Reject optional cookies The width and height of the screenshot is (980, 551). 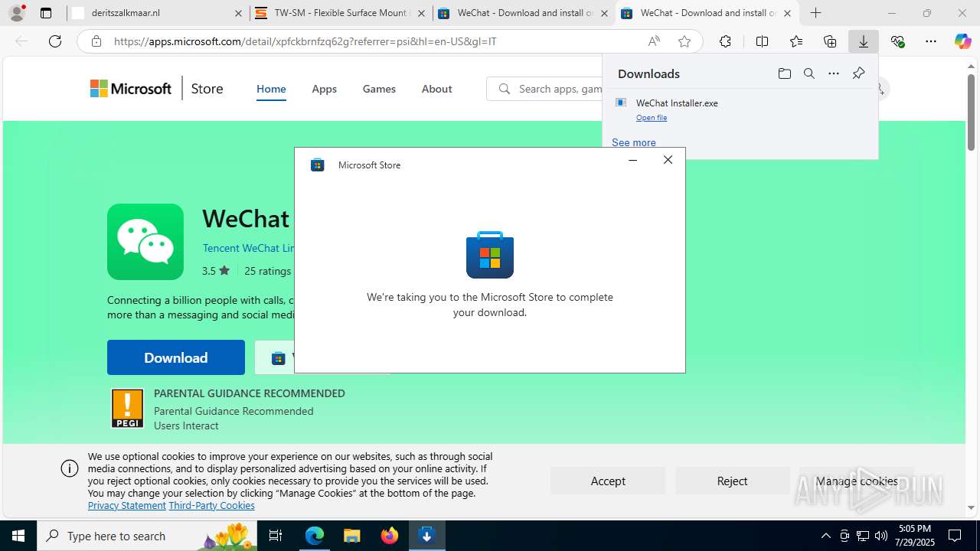[x=732, y=481]
